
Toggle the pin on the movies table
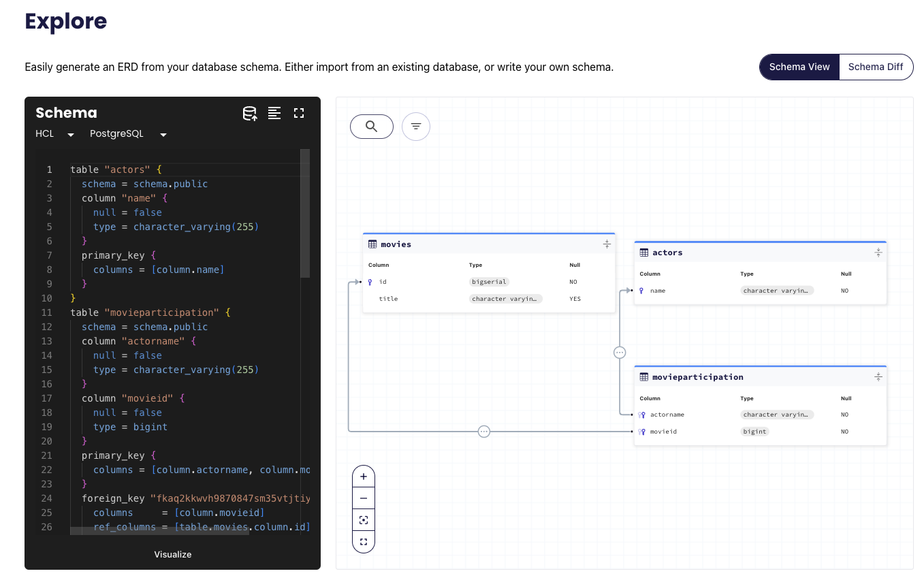coord(606,243)
